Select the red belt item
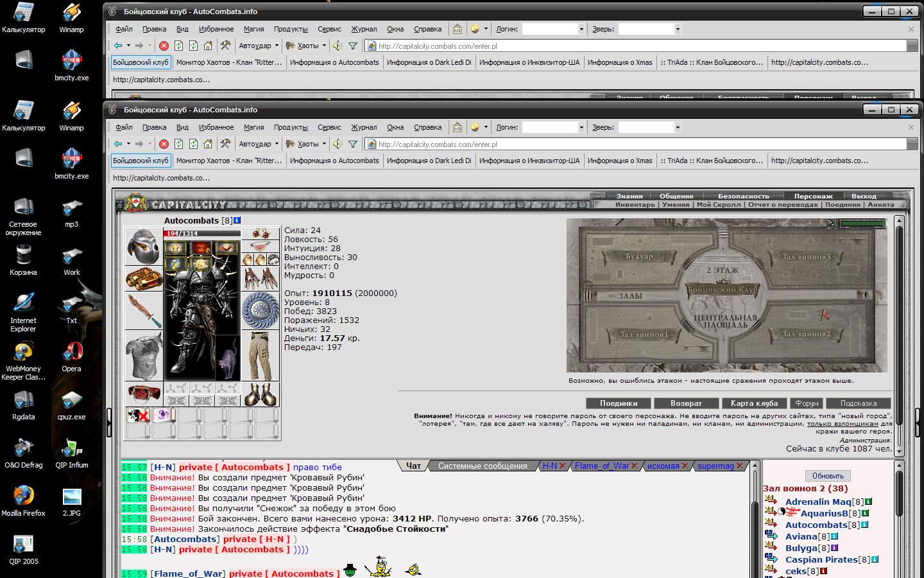Image resolution: width=924 pixels, height=578 pixels. point(144,394)
